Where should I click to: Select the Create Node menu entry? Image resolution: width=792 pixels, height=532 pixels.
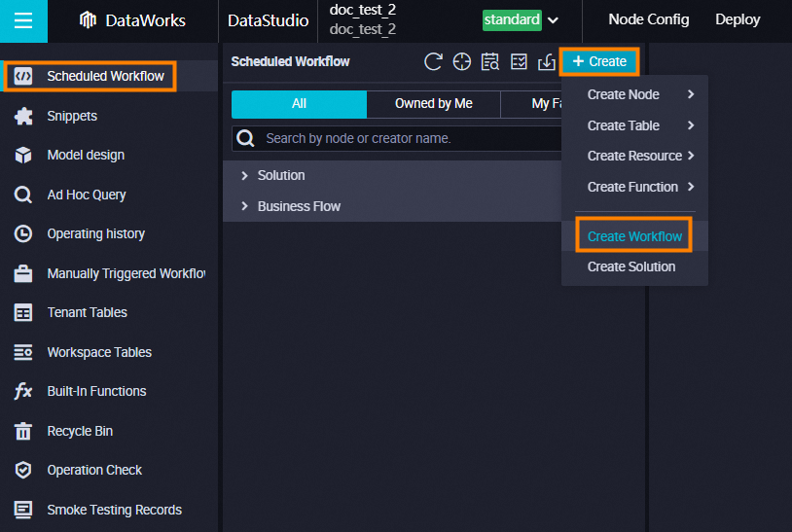[634, 94]
